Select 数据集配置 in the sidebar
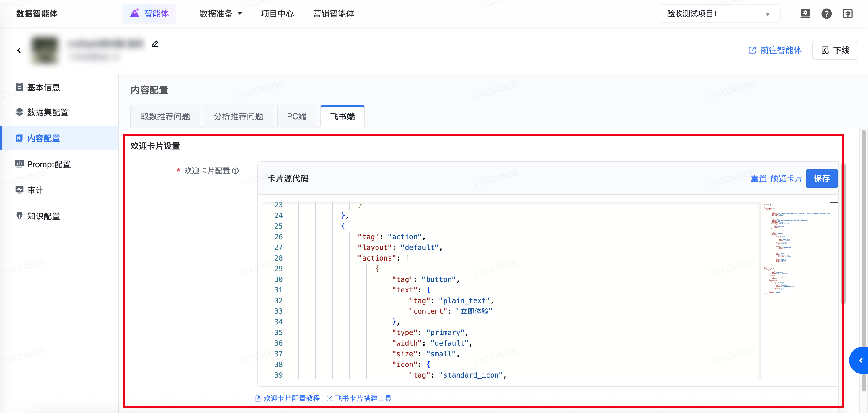868x413 pixels. click(x=47, y=112)
